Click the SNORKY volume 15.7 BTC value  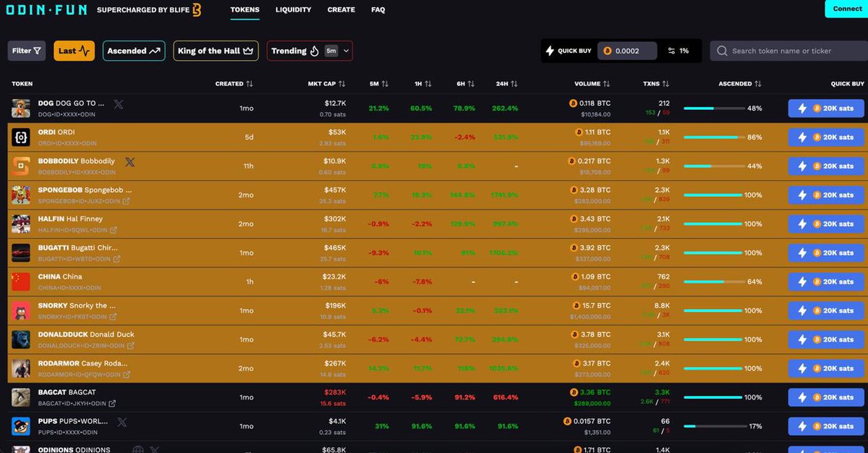pos(592,305)
